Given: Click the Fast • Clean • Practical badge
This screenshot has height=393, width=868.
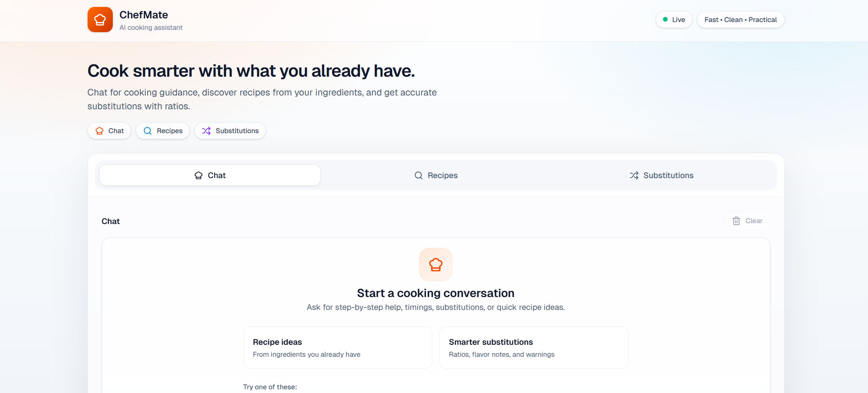Looking at the screenshot, I should [741, 20].
